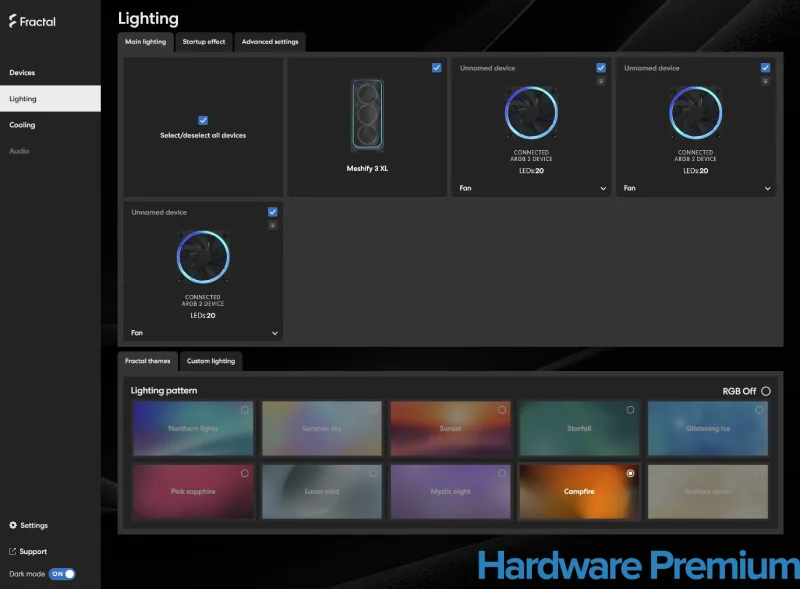800x589 pixels.
Task: Switch to the Main lighting tab
Action: point(146,42)
